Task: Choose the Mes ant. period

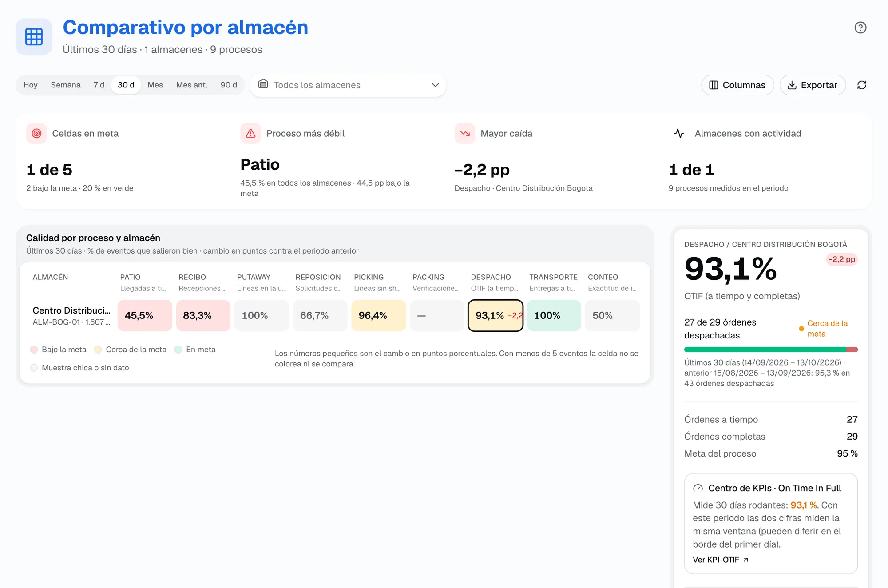Action: pyautogui.click(x=192, y=85)
